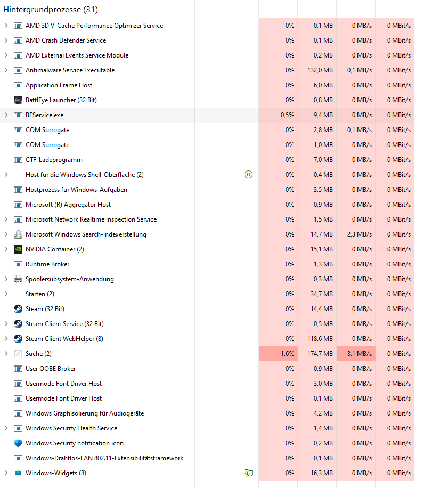Screen dimensions: 448x488
Task: Click the BattlEye Launcher process icon
Action: point(18,100)
